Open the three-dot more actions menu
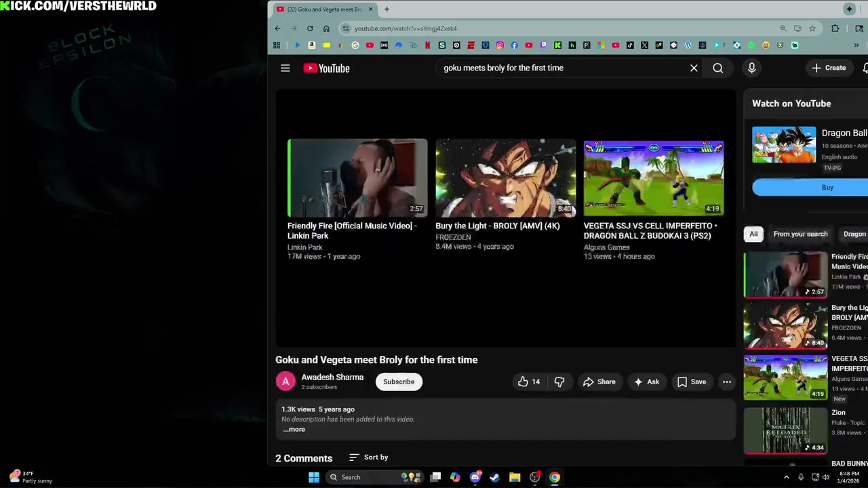This screenshot has width=868, height=488. (726, 382)
